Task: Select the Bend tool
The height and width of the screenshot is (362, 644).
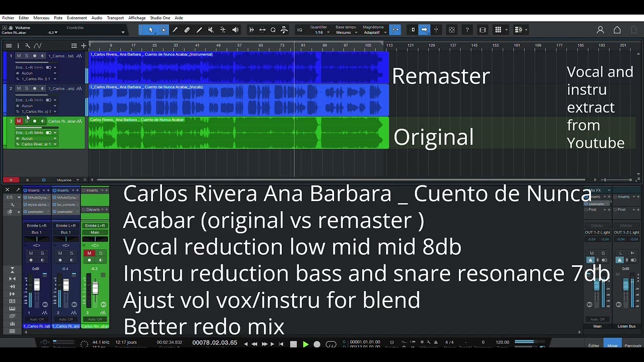Action: coord(223,30)
